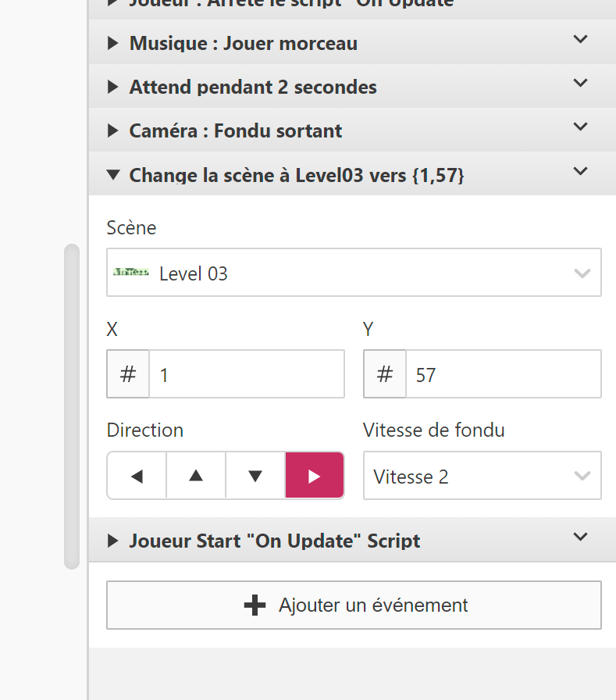Image resolution: width=616 pixels, height=700 pixels.
Task: Click the # variable icon beside X
Action: [128, 374]
